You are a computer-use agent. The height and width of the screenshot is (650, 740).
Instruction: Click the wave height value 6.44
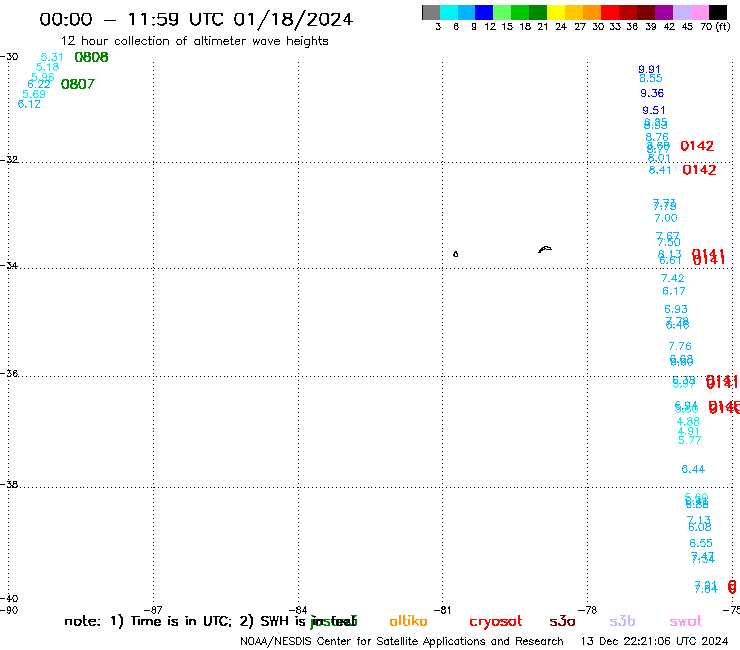[x=693, y=469]
